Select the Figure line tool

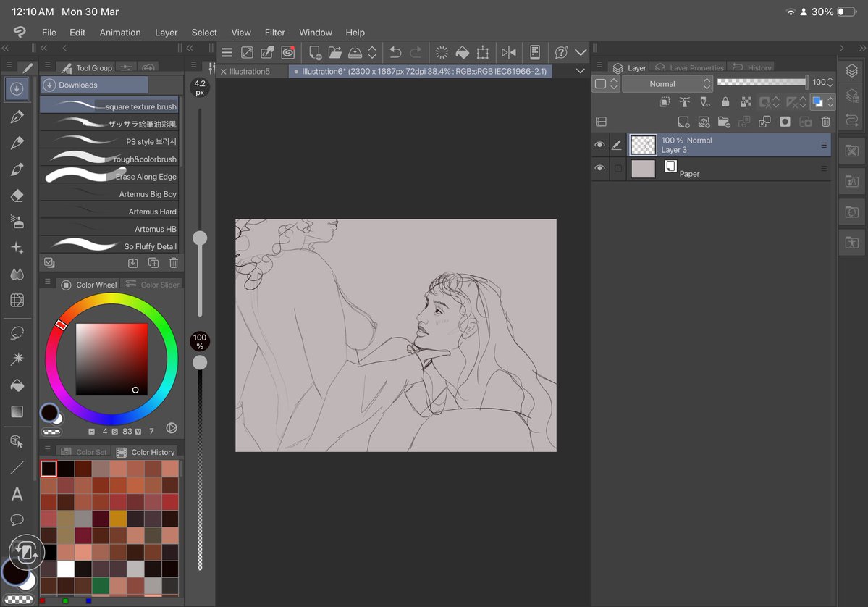click(17, 467)
